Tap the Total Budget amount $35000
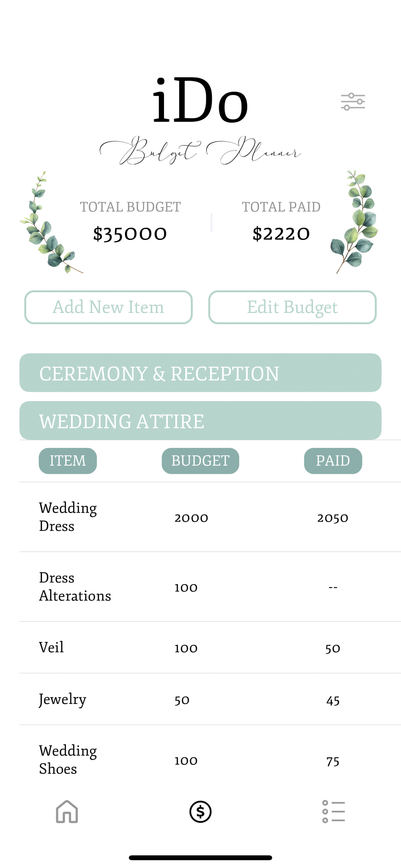Image resolution: width=401 pixels, height=868 pixels. [130, 234]
